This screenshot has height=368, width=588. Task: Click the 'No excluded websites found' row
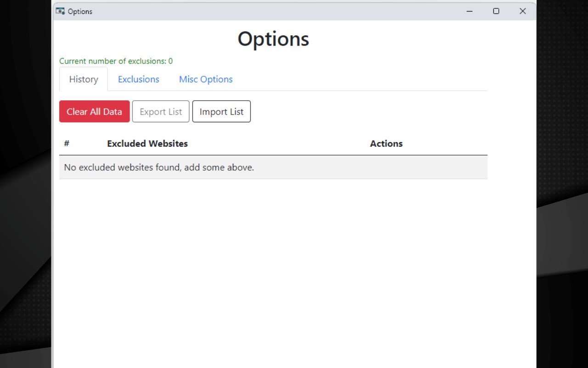(x=273, y=167)
